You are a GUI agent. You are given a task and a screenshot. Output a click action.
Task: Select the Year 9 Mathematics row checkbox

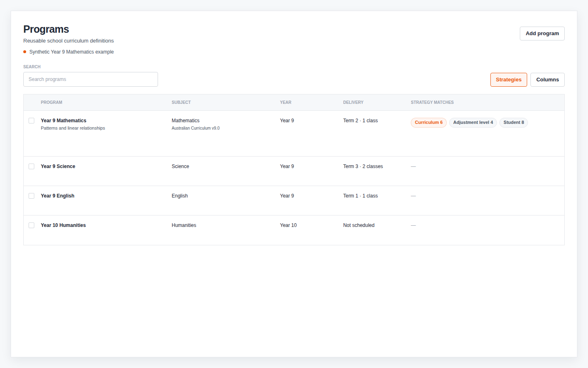coord(31,121)
